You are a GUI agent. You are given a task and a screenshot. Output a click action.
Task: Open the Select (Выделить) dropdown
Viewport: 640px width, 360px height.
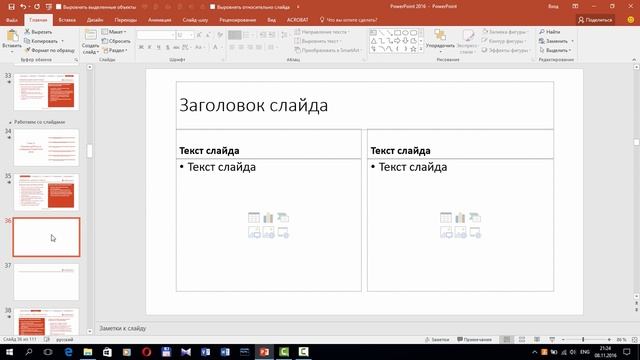pos(555,50)
